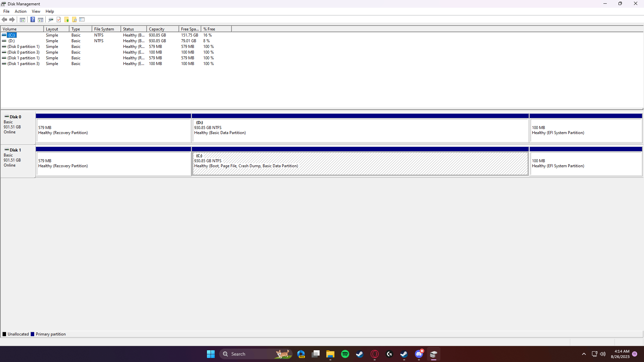Click the Back arrow toolbar icon

point(4,19)
